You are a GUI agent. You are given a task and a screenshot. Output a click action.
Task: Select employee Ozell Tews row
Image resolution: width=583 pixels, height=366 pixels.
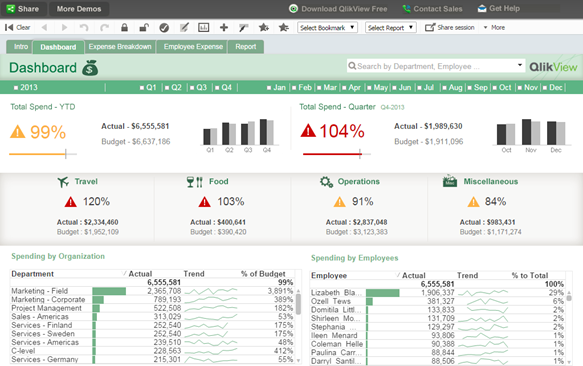pos(438,301)
